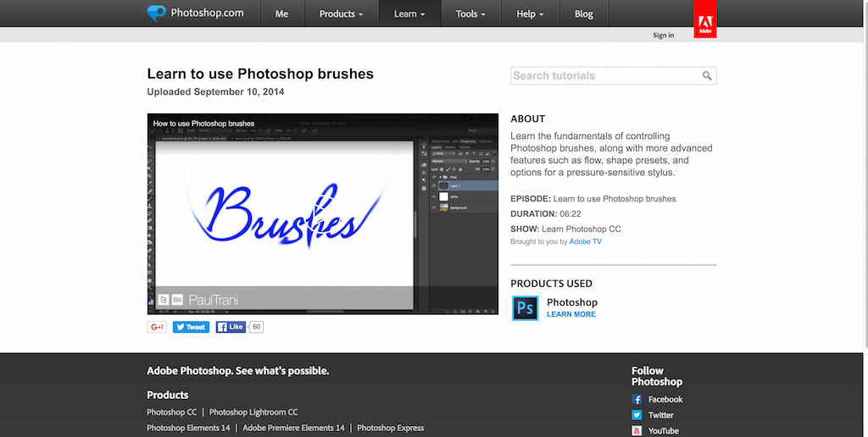Open the Photoshop Lightroom CC footer link
The width and height of the screenshot is (868, 437).
(x=253, y=412)
